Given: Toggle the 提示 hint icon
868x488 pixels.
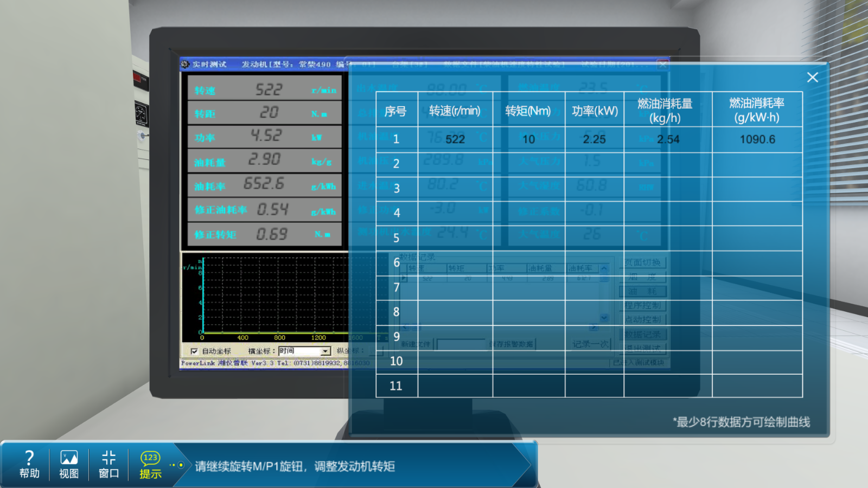Looking at the screenshot, I should click(x=150, y=464).
